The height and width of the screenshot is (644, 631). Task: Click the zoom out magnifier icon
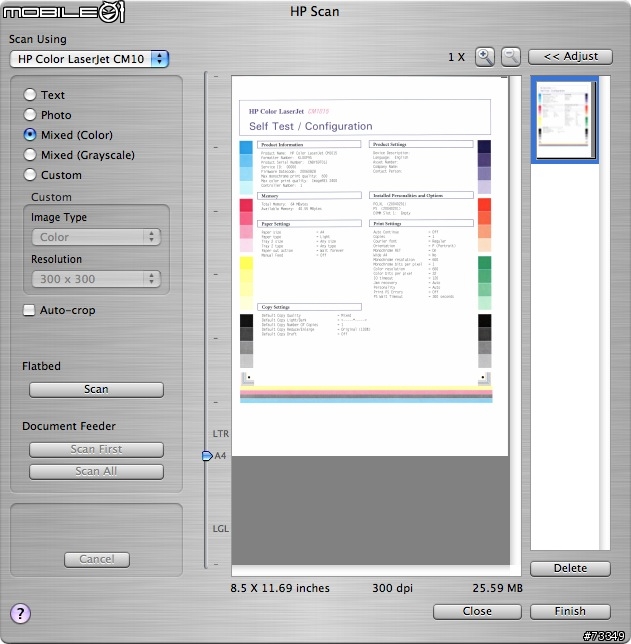point(511,57)
